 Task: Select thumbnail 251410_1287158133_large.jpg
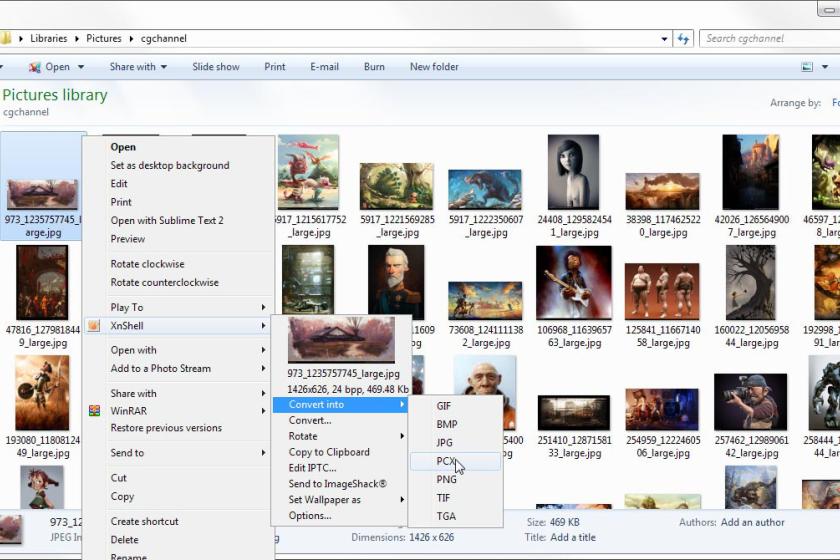pos(574,413)
